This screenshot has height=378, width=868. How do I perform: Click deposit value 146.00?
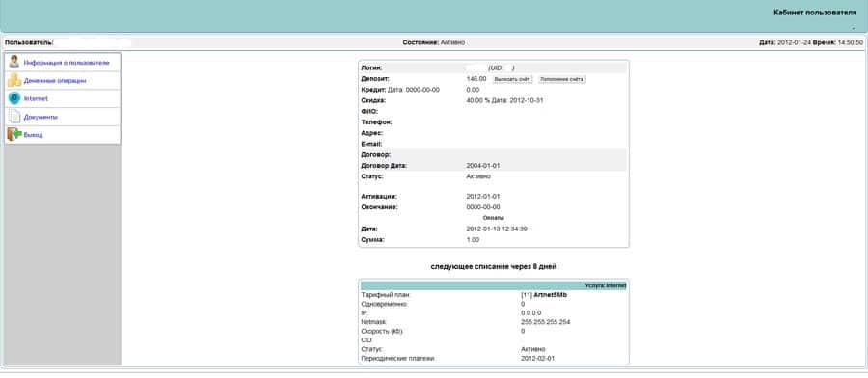[x=476, y=79]
